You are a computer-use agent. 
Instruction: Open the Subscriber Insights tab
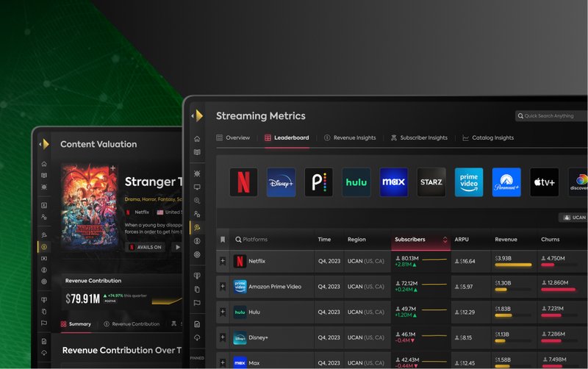pyautogui.click(x=419, y=137)
